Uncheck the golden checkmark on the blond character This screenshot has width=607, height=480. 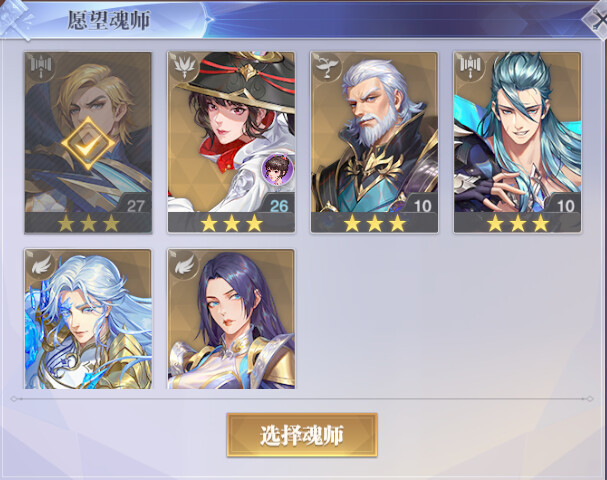pyautogui.click(x=88, y=143)
